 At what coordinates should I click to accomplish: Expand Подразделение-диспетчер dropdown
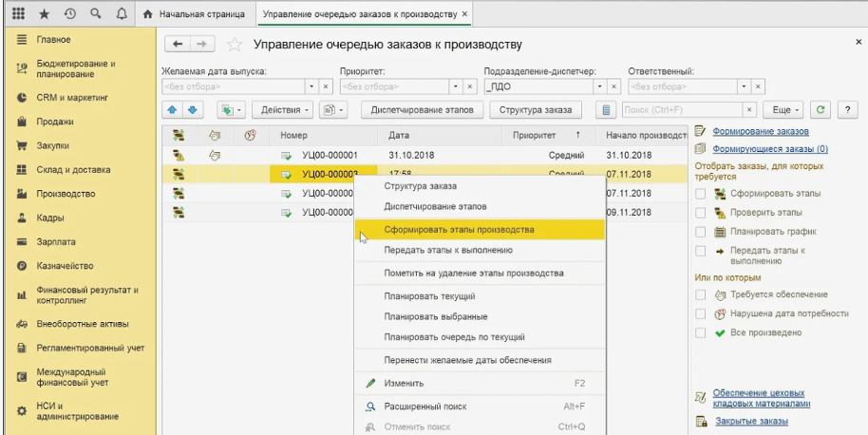[600, 86]
